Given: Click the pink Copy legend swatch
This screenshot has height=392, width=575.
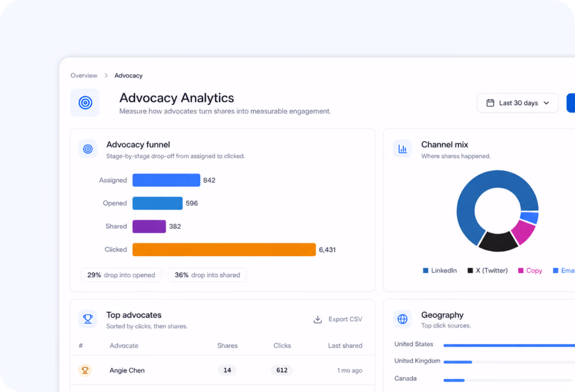Looking at the screenshot, I should pyautogui.click(x=520, y=271).
